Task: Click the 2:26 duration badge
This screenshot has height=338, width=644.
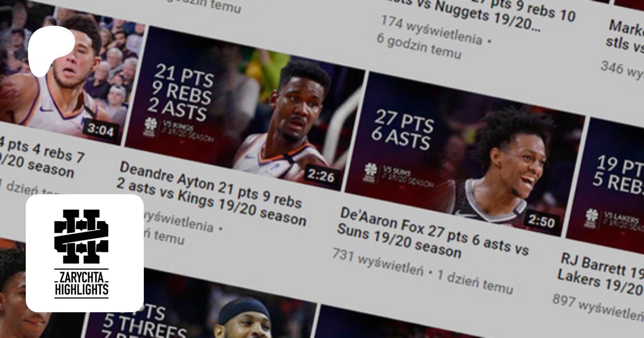Action: pos(321,176)
